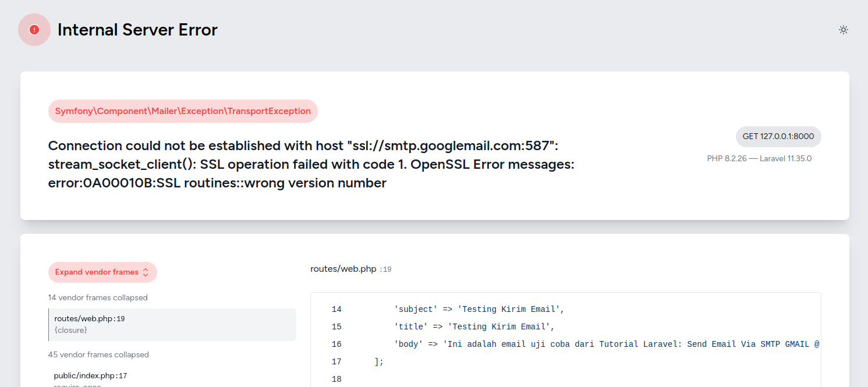This screenshot has height=387, width=868.
Task: Click the 'Testing Kirim Email' subject code line
Action: tap(477, 309)
